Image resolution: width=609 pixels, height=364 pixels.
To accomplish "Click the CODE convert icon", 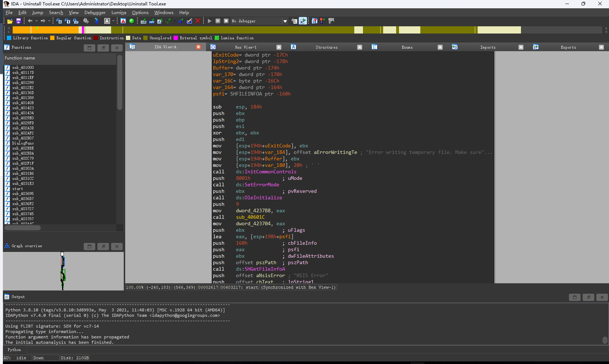I will 144,21.
